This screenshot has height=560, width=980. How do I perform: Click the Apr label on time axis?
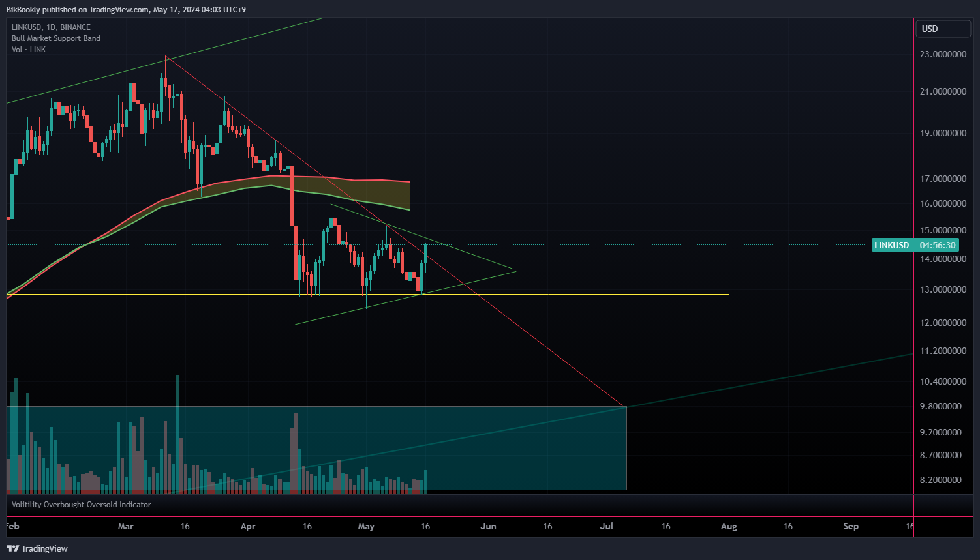[x=248, y=526]
